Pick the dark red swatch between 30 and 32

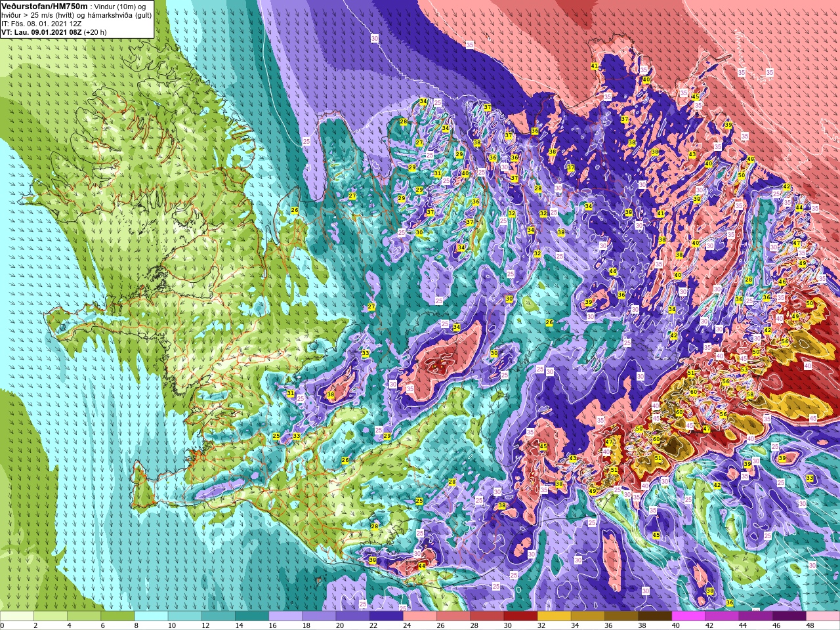(x=520, y=616)
